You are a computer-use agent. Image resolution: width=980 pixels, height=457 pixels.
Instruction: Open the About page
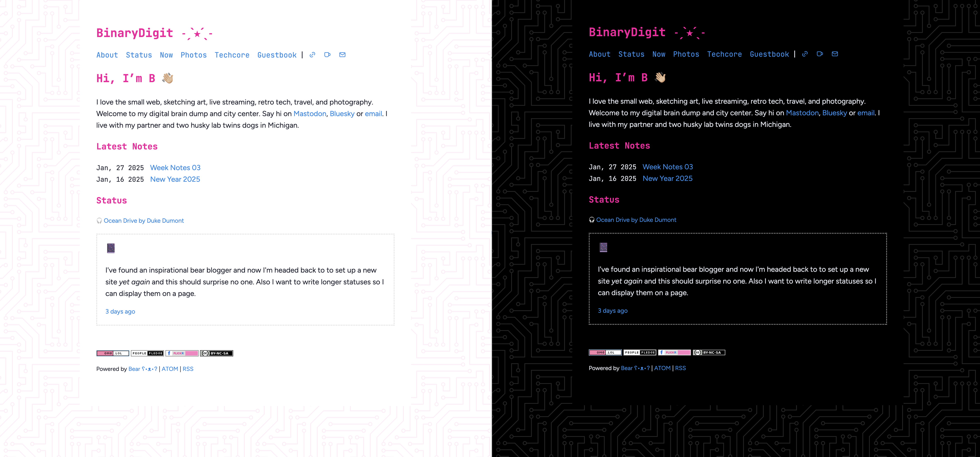coord(107,55)
